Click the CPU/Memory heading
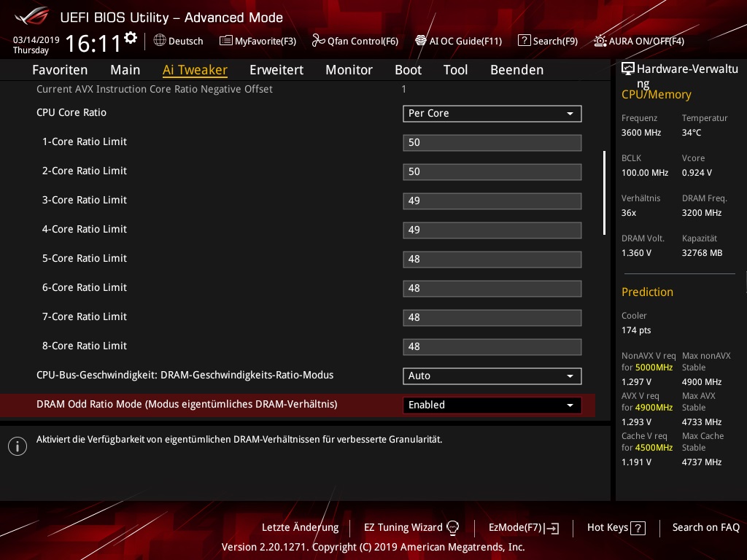 (x=656, y=95)
